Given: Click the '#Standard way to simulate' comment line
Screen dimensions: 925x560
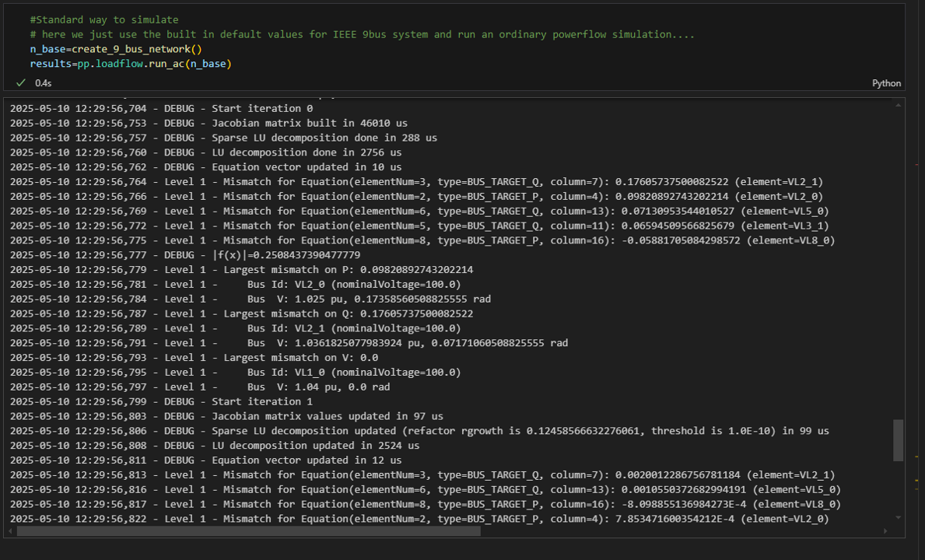Looking at the screenshot, I should tap(103, 19).
